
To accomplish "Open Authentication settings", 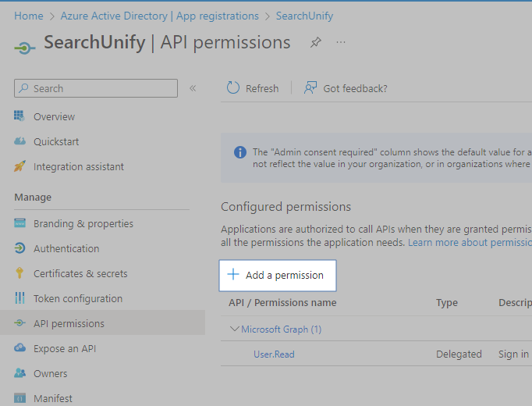I will pos(66,248).
